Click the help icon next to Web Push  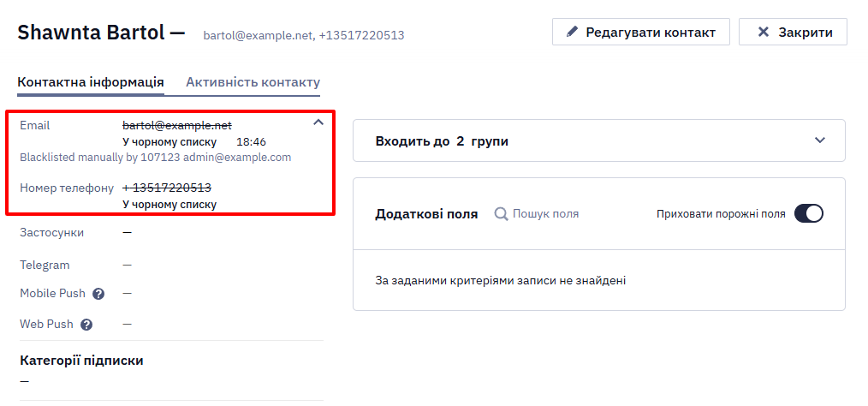coord(86,325)
